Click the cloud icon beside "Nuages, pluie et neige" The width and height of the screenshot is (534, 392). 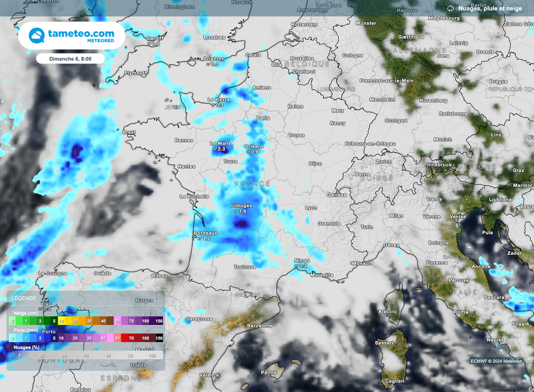(451, 8)
